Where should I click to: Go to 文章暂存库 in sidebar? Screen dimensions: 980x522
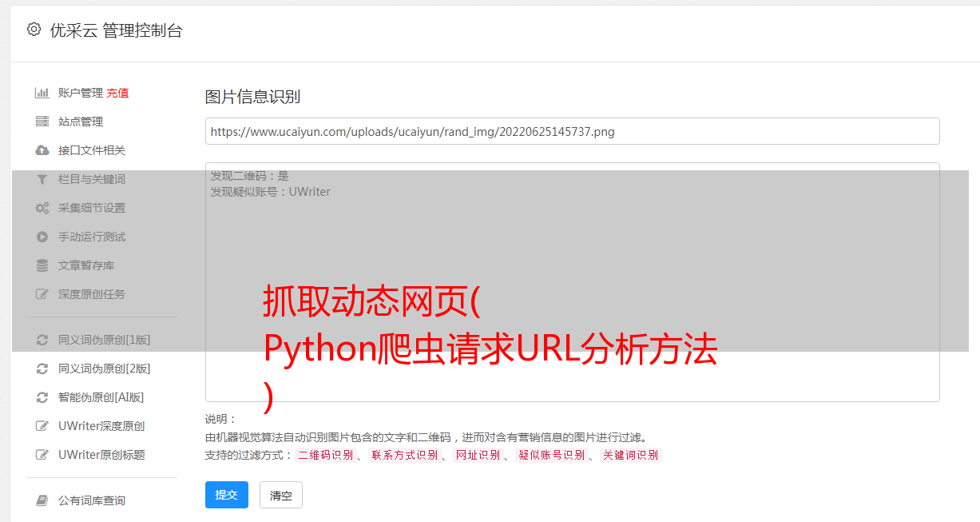coord(86,265)
